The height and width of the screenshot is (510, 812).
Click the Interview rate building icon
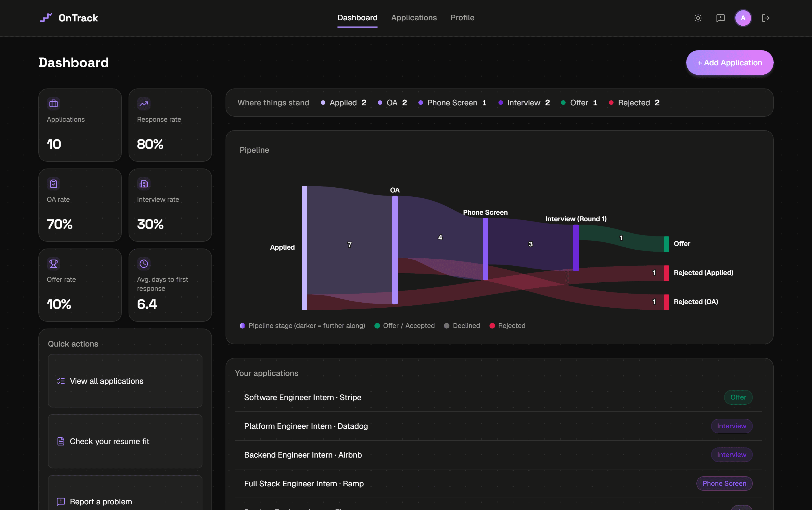[x=144, y=184]
